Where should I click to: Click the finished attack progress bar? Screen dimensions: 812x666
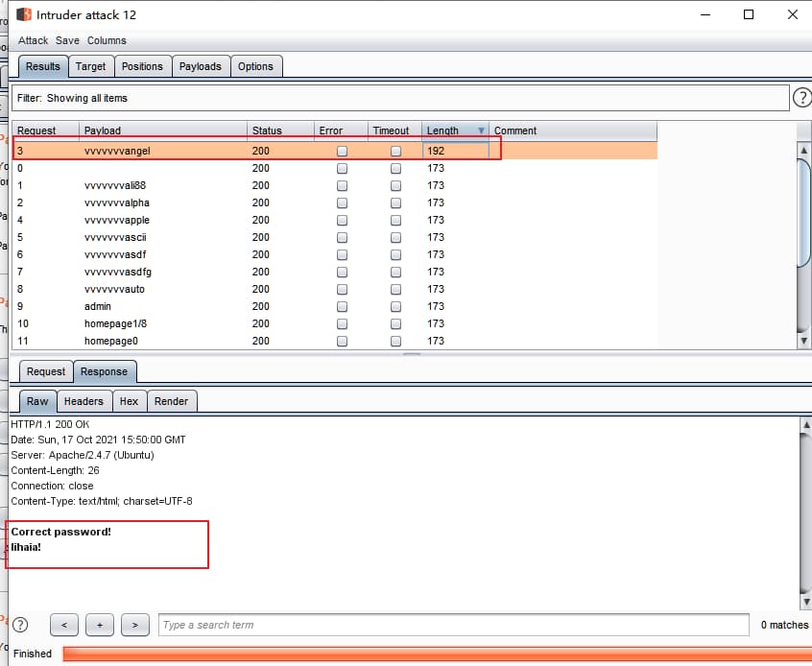click(x=437, y=654)
